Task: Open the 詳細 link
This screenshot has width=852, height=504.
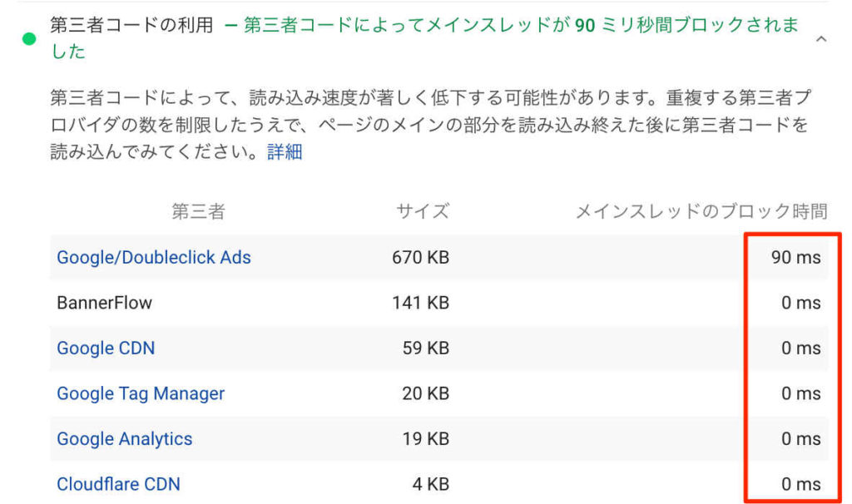Action: pyautogui.click(x=285, y=151)
